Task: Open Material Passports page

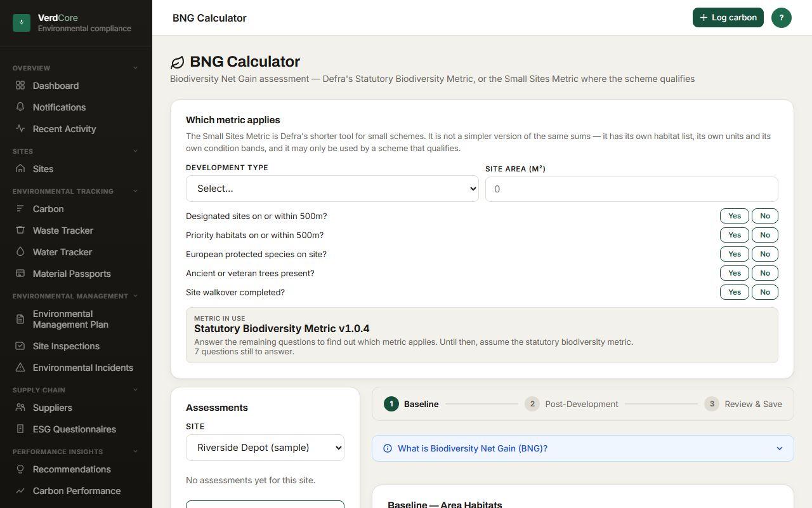Action: (x=76, y=274)
